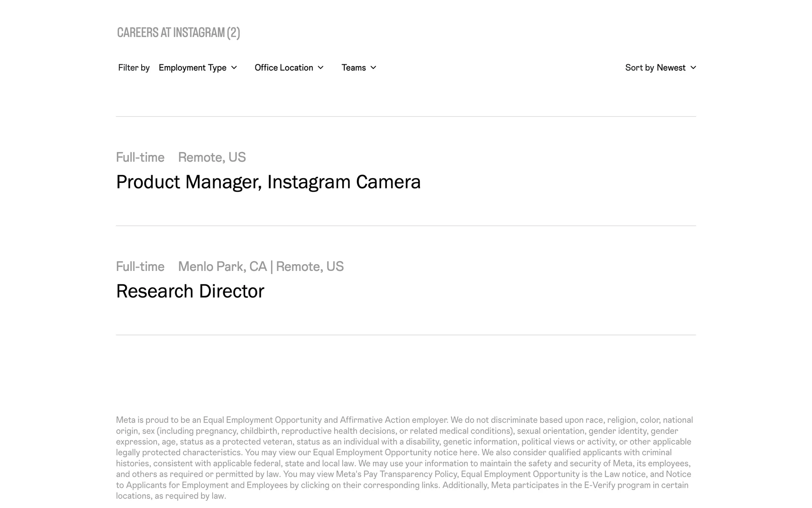Click the chevron next to Office Location

[321, 68]
